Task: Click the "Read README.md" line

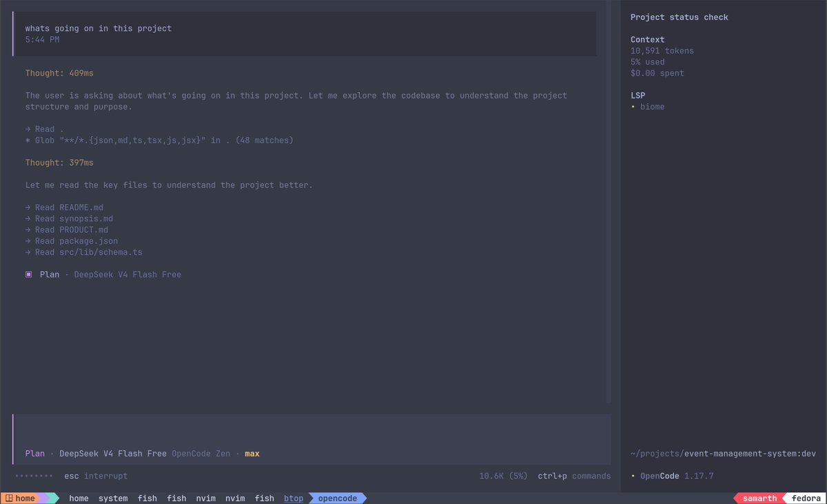Action: pyautogui.click(x=65, y=207)
